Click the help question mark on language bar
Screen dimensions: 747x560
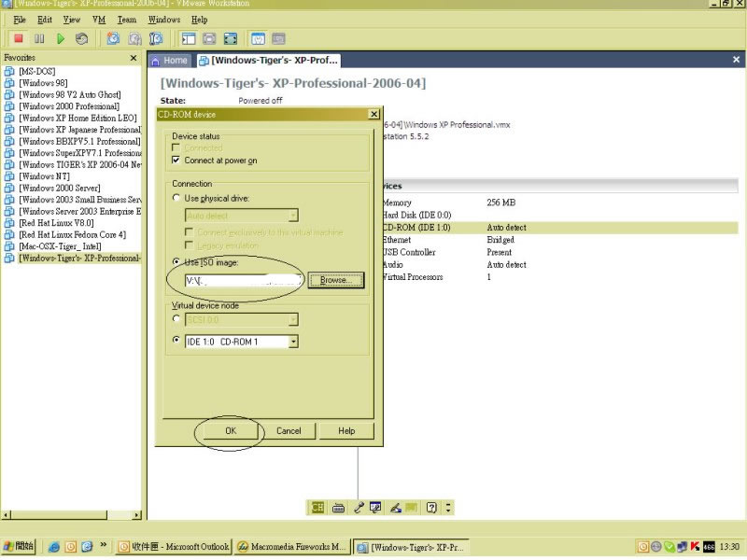click(431, 508)
